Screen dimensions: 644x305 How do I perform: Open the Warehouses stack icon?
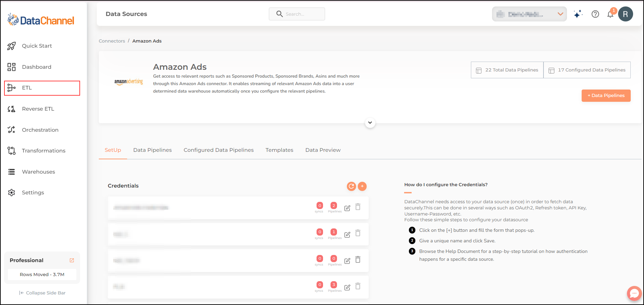12,172
